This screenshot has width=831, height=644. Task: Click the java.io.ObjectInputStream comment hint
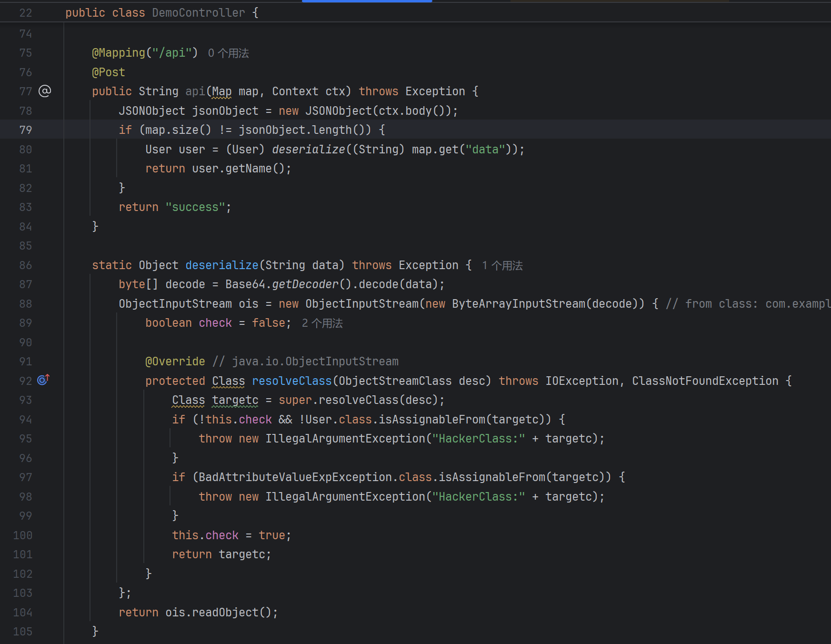pos(305,362)
